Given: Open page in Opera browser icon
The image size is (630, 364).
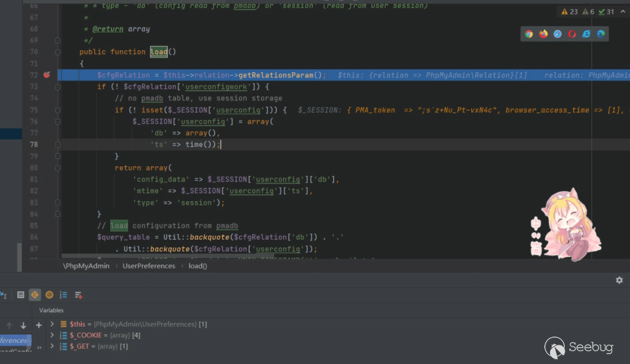Looking at the screenshot, I should [x=572, y=34].
